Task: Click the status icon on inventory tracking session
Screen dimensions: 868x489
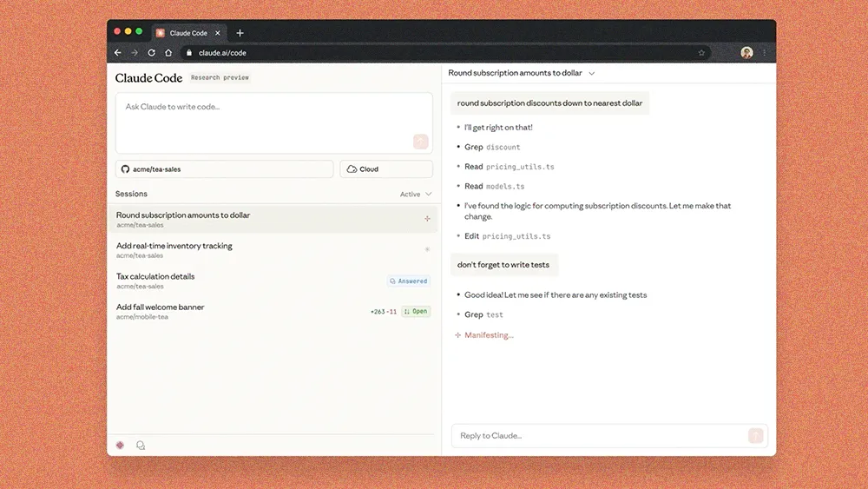Action: pyautogui.click(x=427, y=249)
